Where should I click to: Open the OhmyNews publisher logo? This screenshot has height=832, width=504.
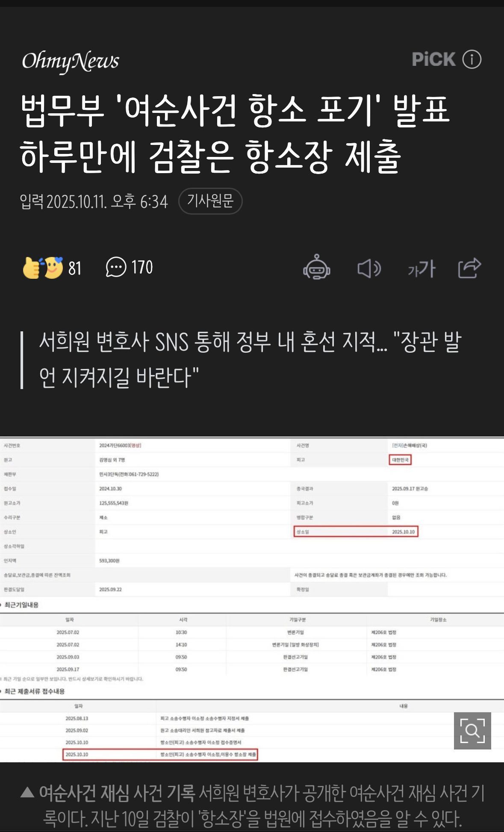tap(71, 62)
